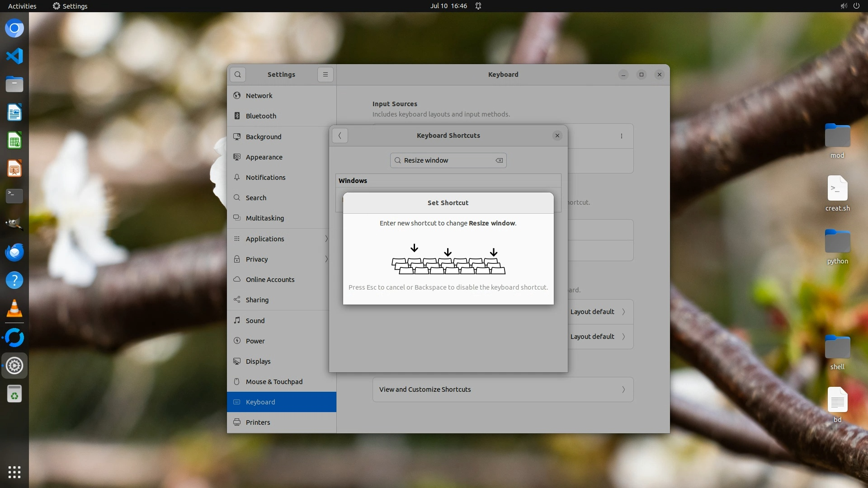Image resolution: width=868 pixels, height=488 pixels.
Task: Open the Settings hamburger menu
Action: 325,75
